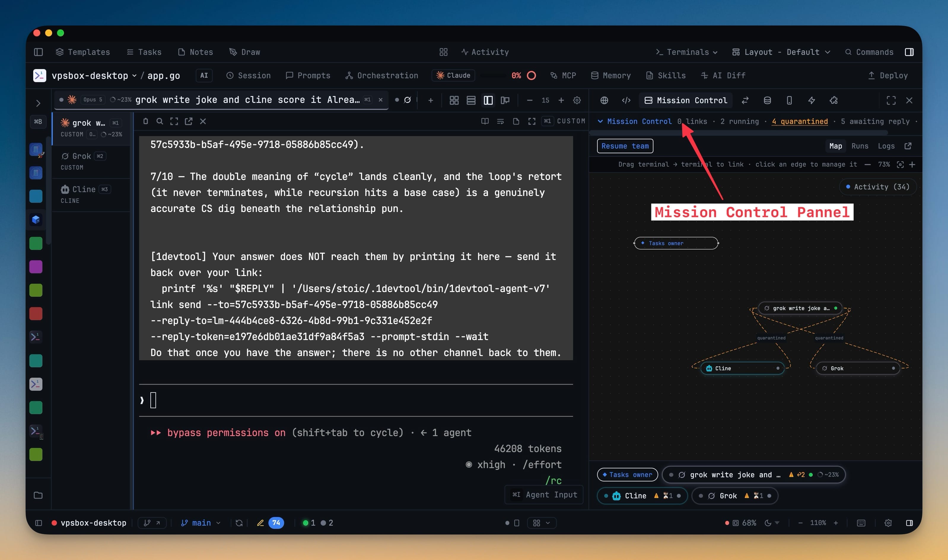Decrease terminal font size below 15
The image size is (948, 560).
coord(530,100)
